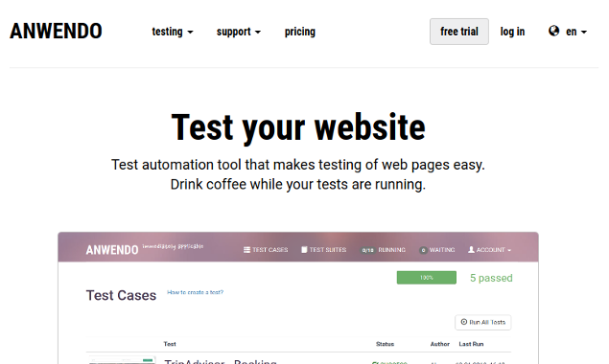Click the text "Drink coffee while your tests are running."
609x364 pixels.
coord(298,184)
